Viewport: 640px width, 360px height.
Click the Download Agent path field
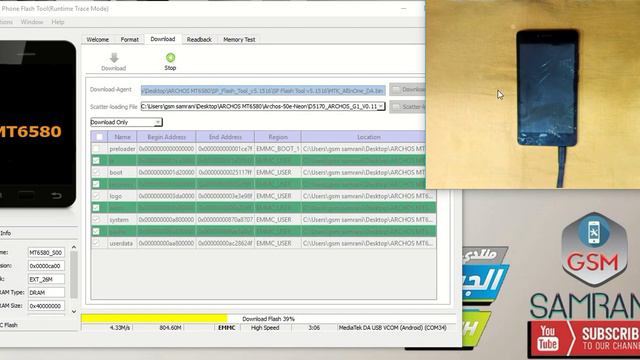[263, 90]
